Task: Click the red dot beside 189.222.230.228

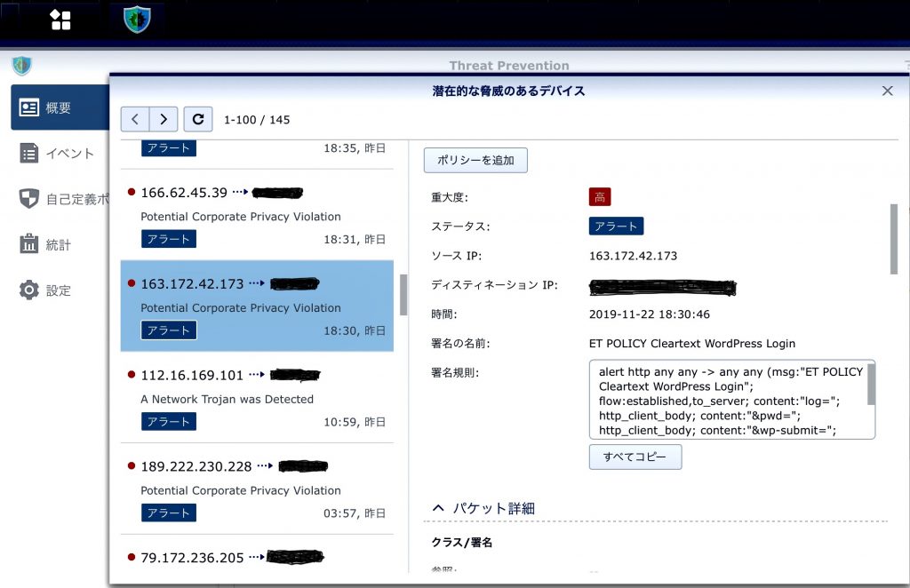Action: tap(132, 465)
